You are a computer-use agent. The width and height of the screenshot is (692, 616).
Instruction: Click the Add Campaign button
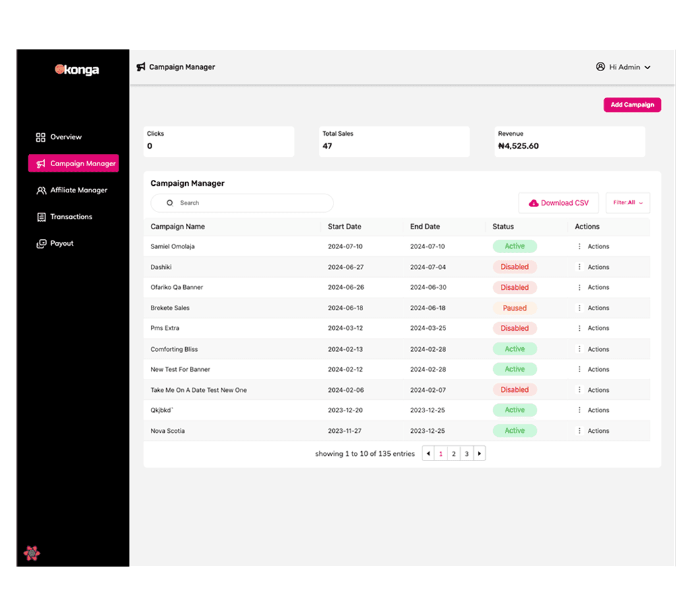click(632, 105)
